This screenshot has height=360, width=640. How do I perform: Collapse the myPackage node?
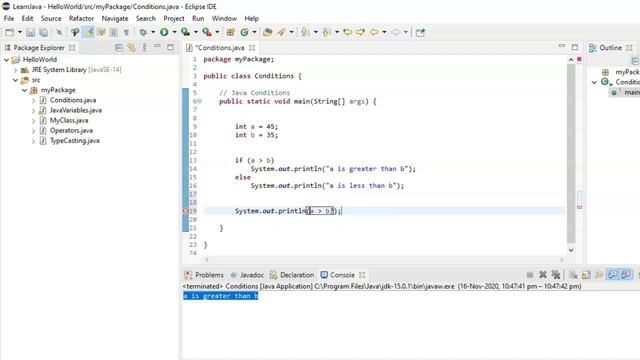pyautogui.click(x=24, y=90)
